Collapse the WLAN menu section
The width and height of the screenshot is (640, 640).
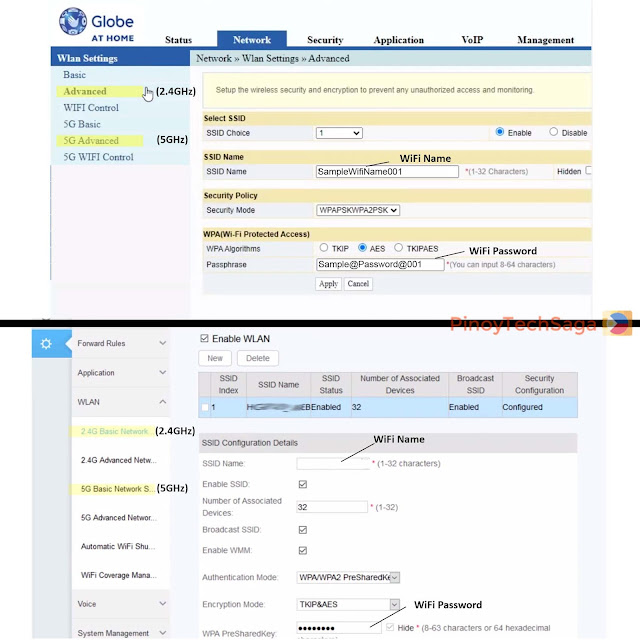121,402
